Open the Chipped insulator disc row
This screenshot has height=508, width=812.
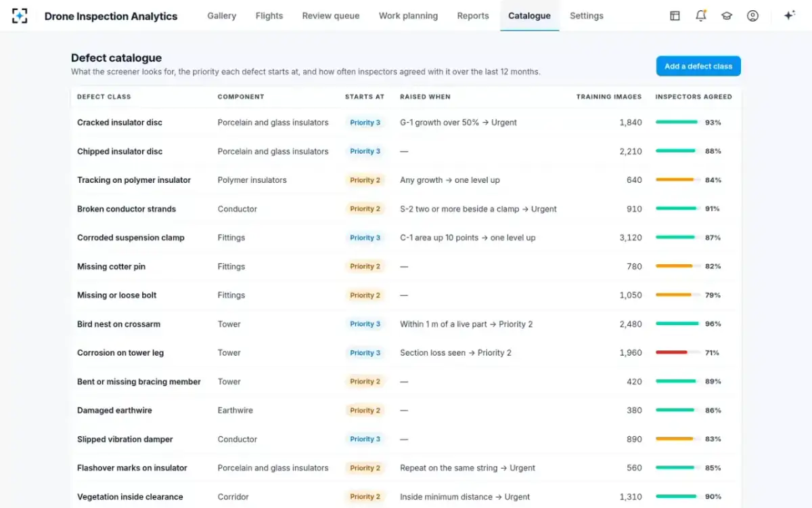406,151
